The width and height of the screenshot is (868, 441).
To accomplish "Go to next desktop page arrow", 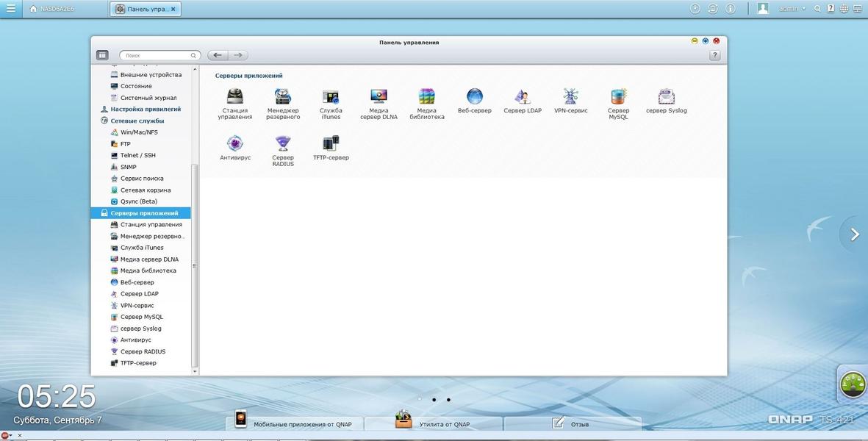I will tap(854, 234).
